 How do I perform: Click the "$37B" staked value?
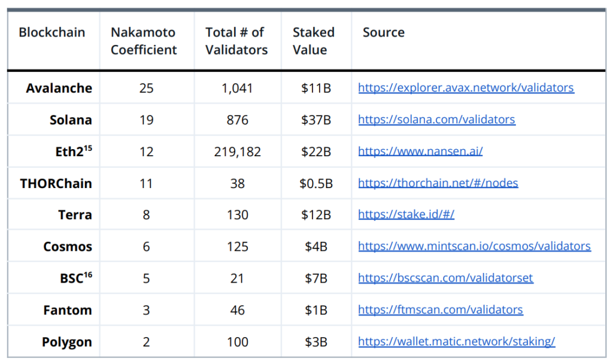[x=316, y=120]
